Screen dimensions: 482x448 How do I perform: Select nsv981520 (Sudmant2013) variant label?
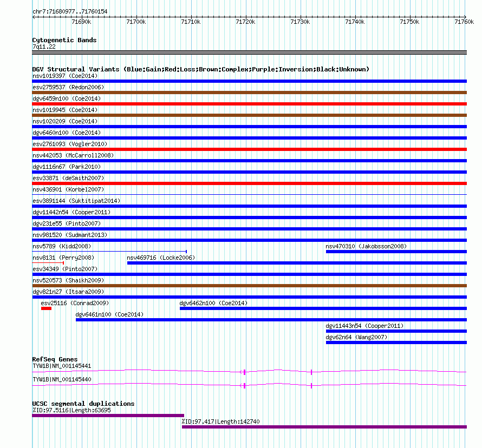tap(70, 235)
